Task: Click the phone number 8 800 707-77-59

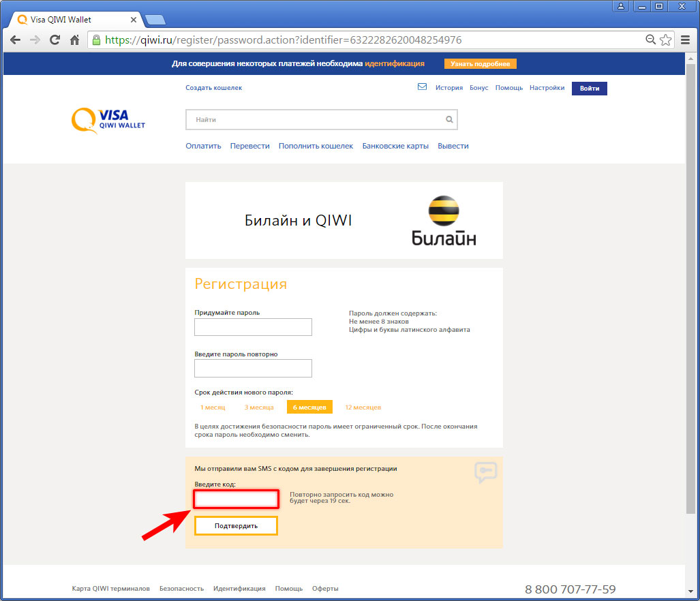Action: click(570, 589)
